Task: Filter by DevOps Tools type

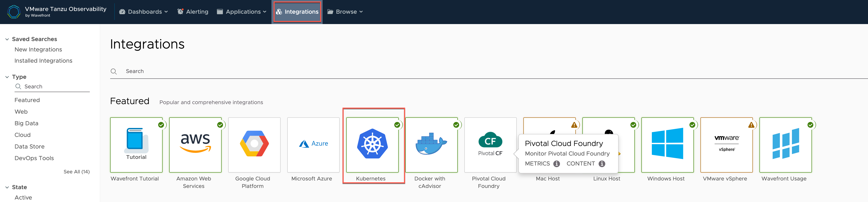Action: [34, 158]
